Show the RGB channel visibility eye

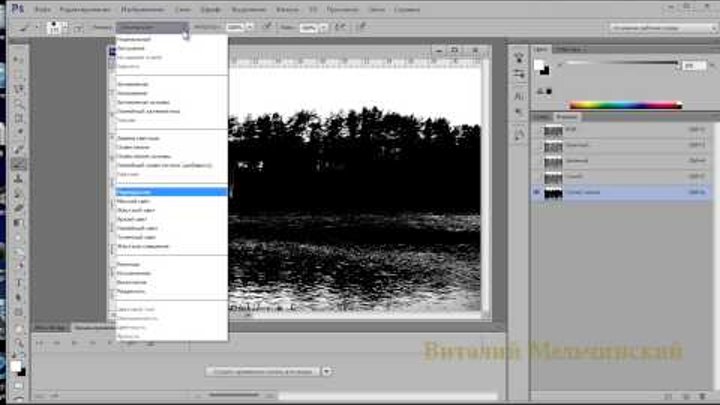click(x=535, y=130)
